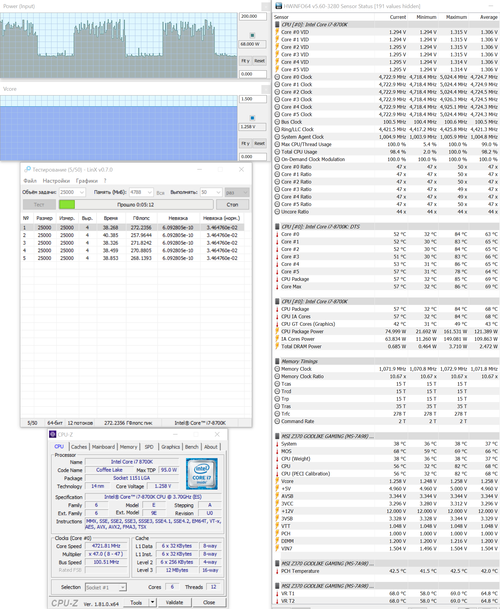This screenshot has height=609, width=500.
Task: Click the thermometer icon beside CPU IA Cores
Action: [x=277, y=317]
